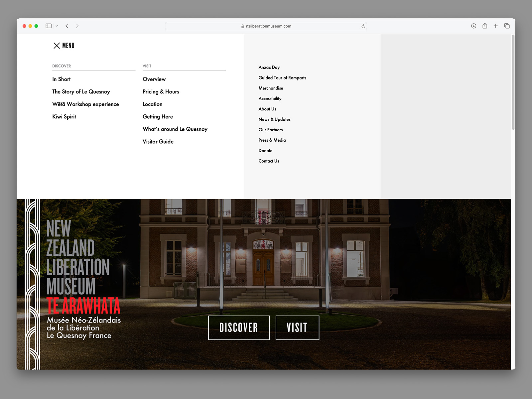Select What's around Le Quesnoy

click(x=175, y=129)
